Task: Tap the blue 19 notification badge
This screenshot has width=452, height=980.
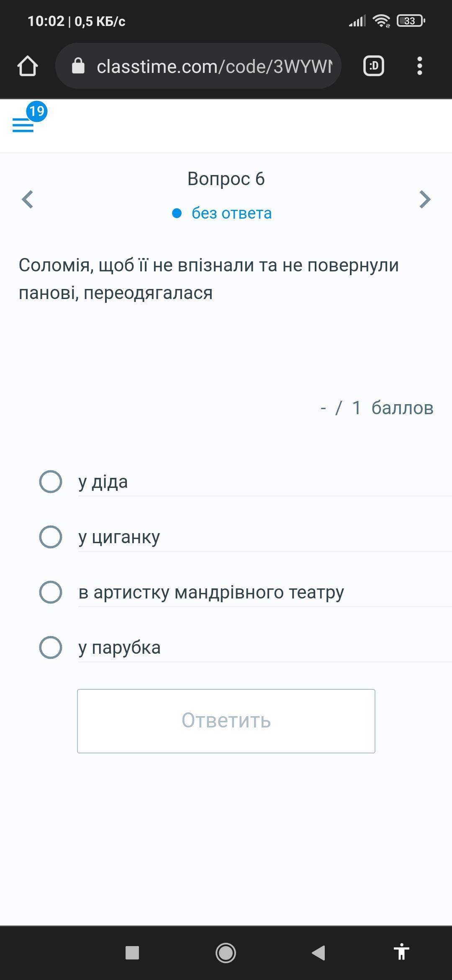Action: point(37,111)
